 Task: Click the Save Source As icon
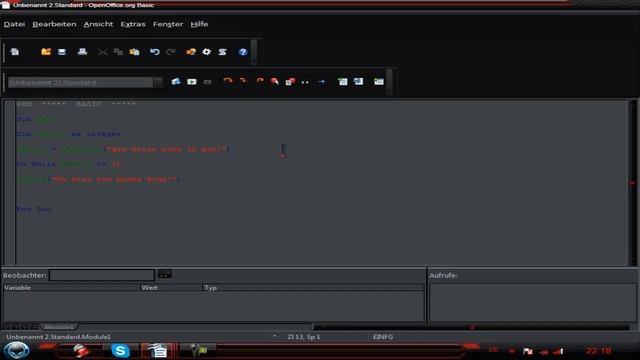click(x=358, y=82)
